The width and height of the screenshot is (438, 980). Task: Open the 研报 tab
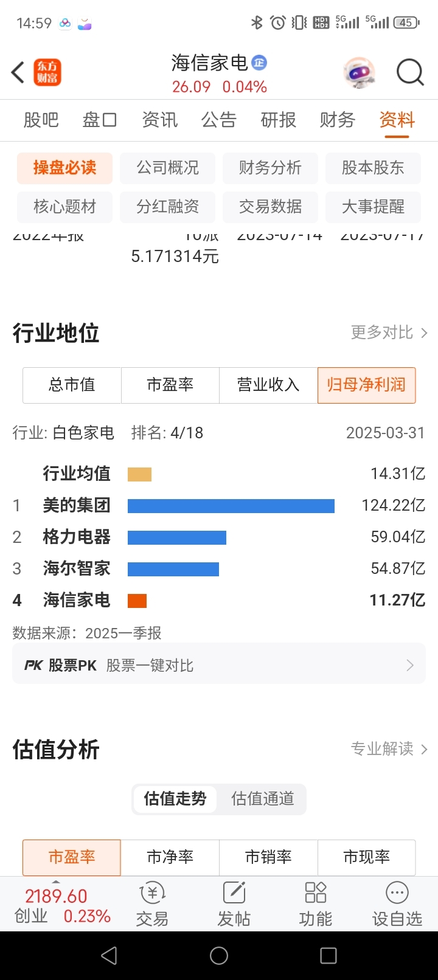[x=278, y=120]
